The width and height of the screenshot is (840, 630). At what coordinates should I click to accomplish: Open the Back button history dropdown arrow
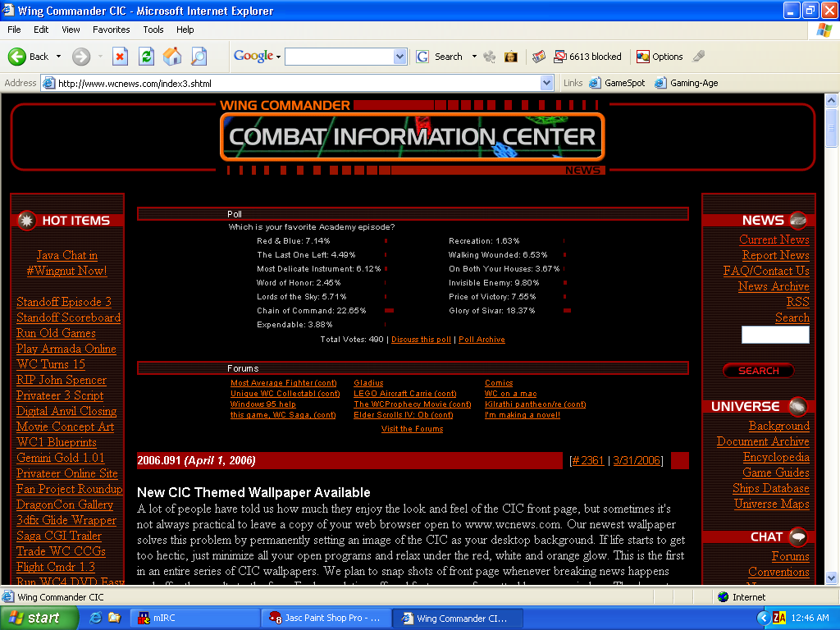(57, 57)
